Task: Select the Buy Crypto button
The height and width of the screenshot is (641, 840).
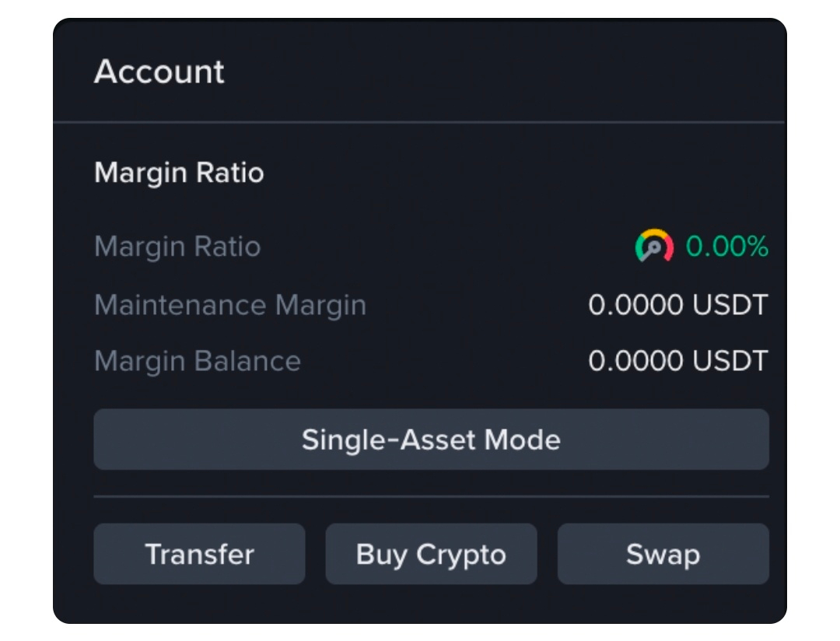Action: tap(431, 554)
